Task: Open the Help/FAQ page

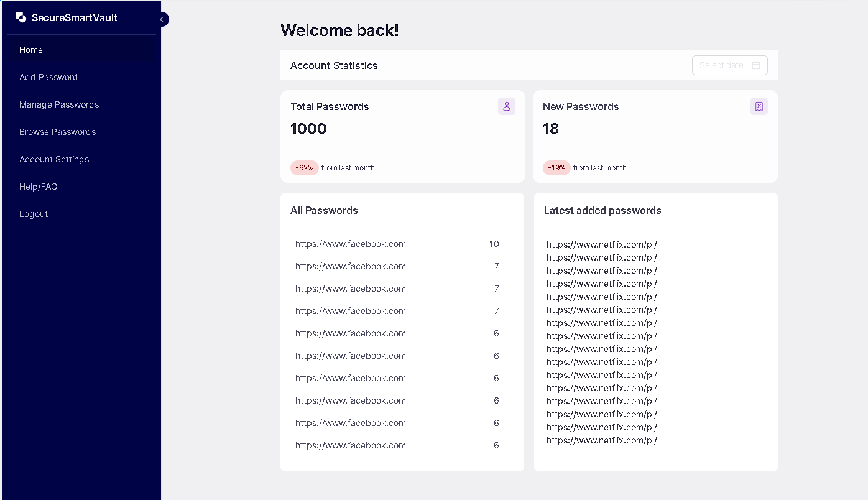Action: tap(39, 187)
